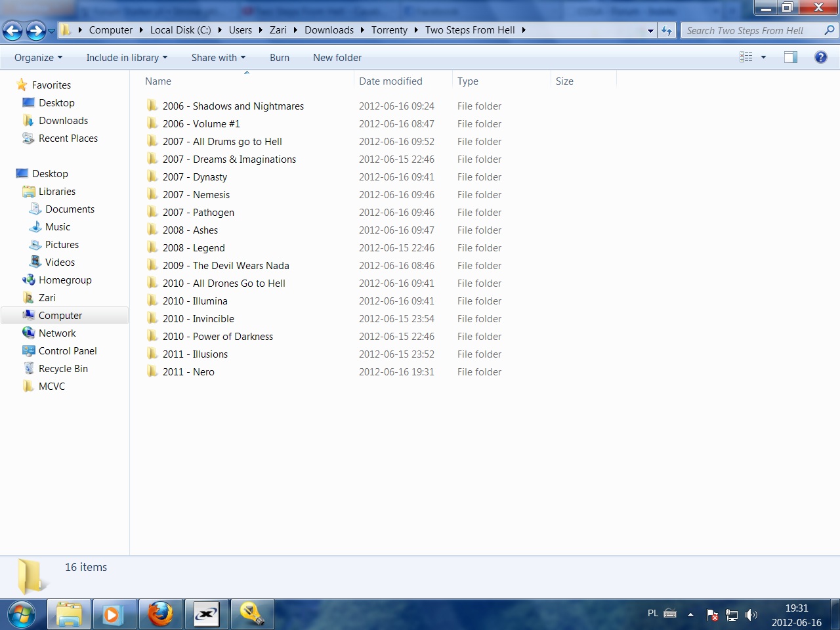Open Windows Media Player from taskbar

tap(114, 615)
